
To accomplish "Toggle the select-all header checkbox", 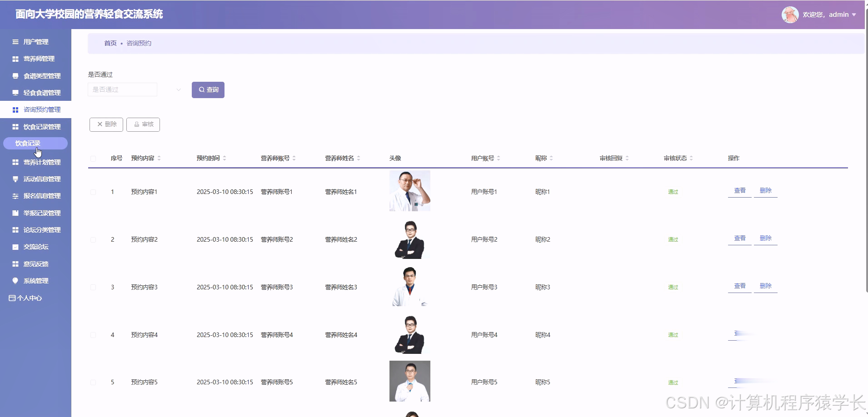I will click(x=93, y=159).
